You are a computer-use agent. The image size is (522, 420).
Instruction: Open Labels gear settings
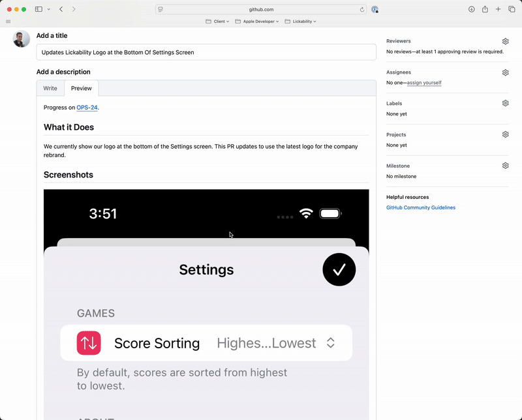505,103
